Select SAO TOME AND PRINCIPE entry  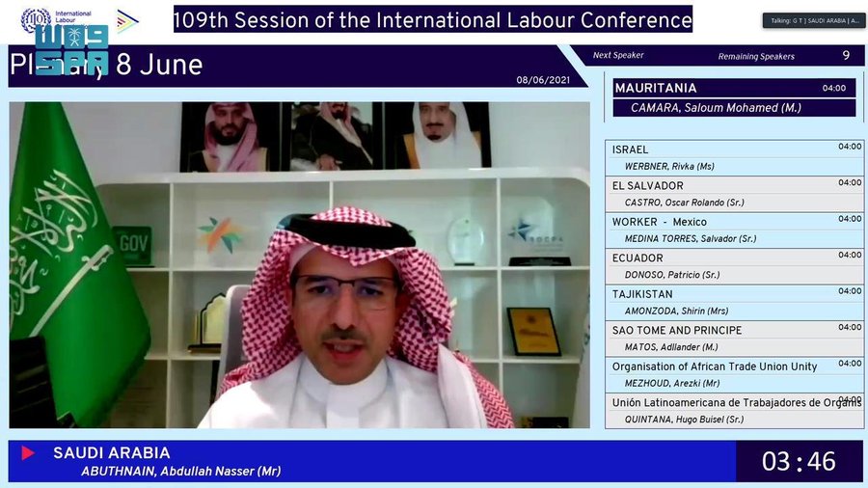(676, 330)
